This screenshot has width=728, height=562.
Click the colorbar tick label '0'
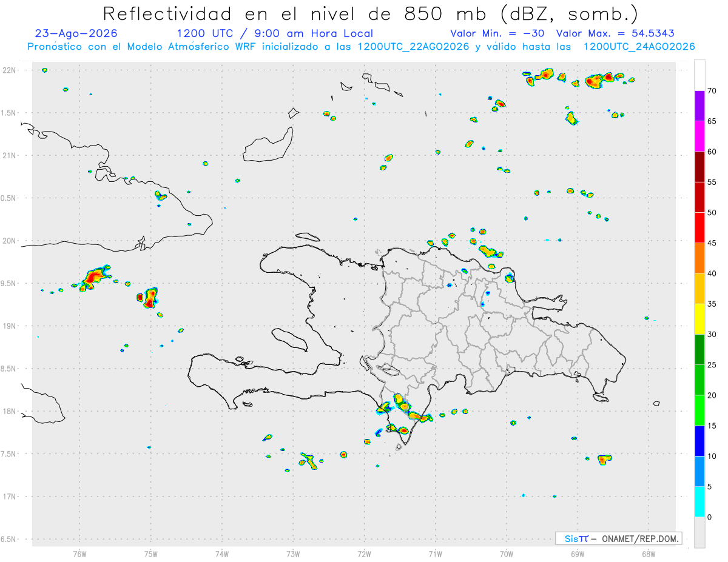[x=710, y=517]
